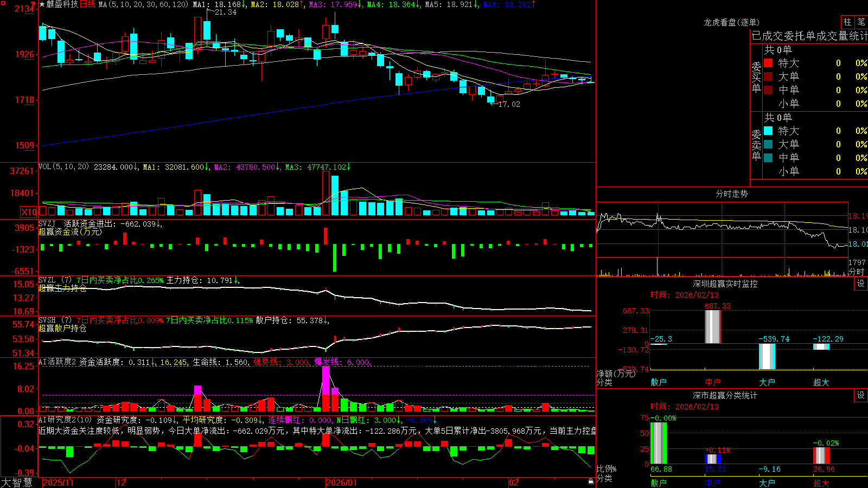Click the 深圳超赢实时监控 panel title
Viewport: 868px width, 488px height.
point(725,284)
